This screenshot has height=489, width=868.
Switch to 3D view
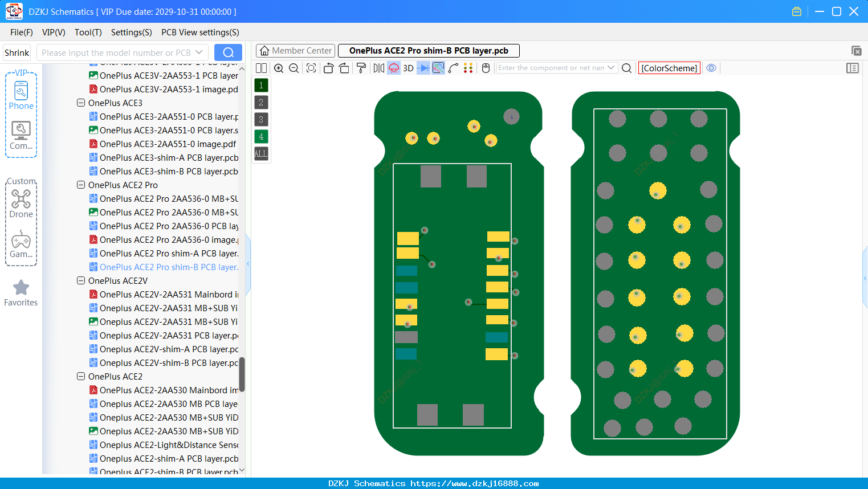pos(408,68)
